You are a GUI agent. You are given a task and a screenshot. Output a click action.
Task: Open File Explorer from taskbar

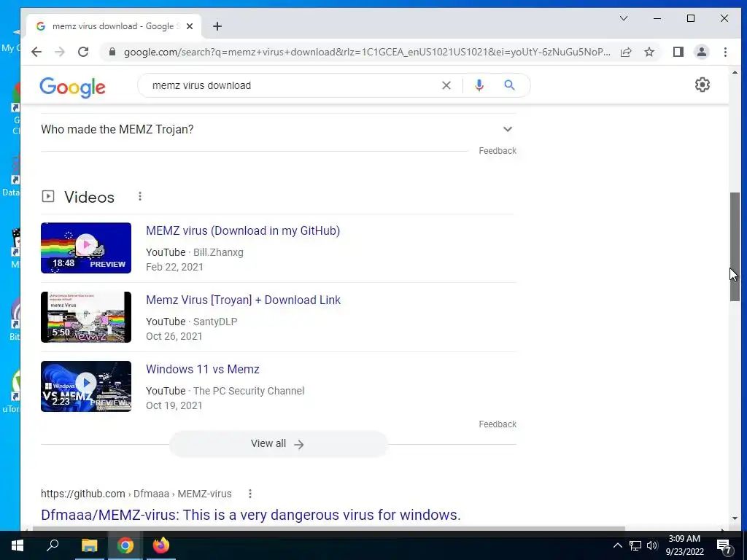[89, 545]
